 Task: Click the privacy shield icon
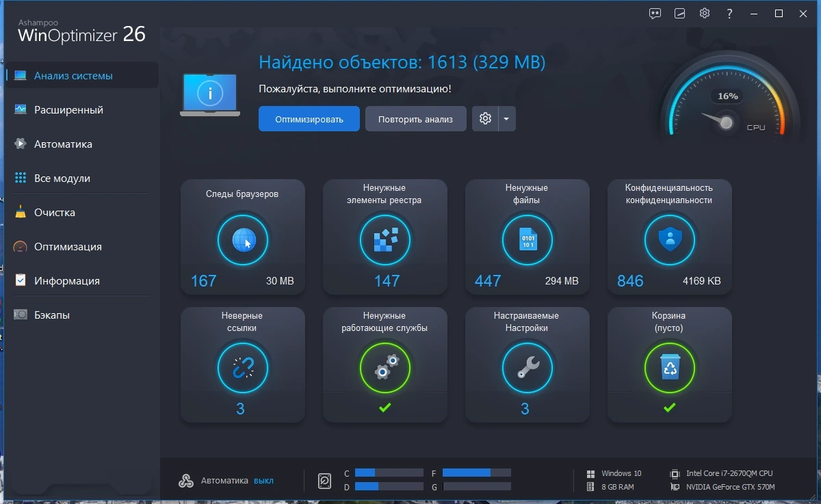(670, 241)
